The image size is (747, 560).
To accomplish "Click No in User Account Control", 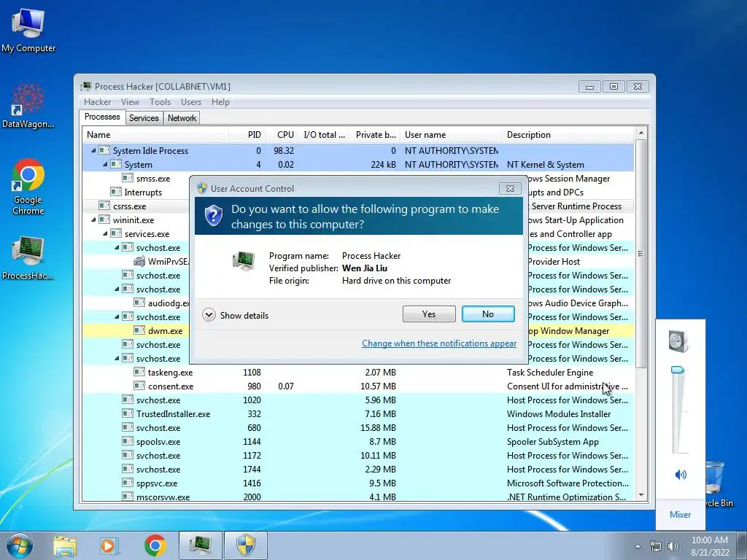I will (x=488, y=314).
